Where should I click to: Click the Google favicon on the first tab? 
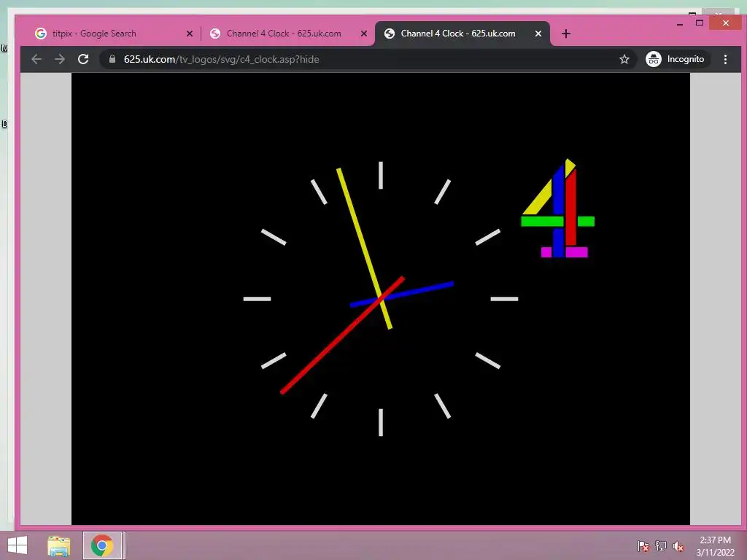coord(41,34)
